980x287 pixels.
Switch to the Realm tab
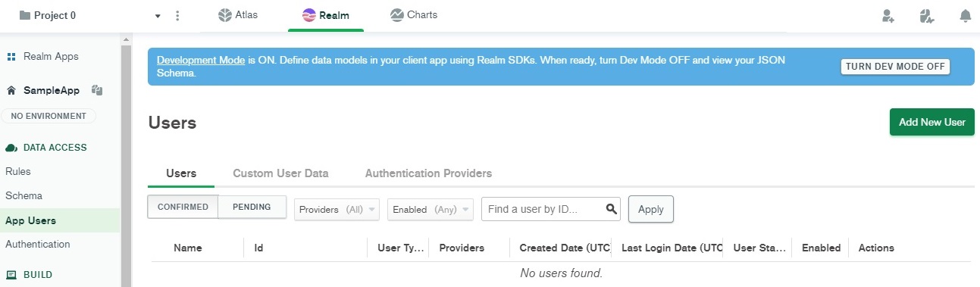pos(325,15)
